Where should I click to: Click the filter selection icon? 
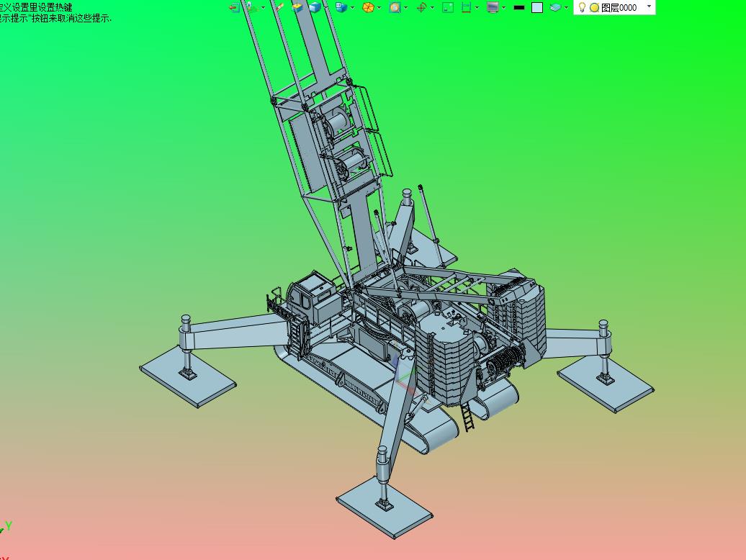(x=252, y=7)
